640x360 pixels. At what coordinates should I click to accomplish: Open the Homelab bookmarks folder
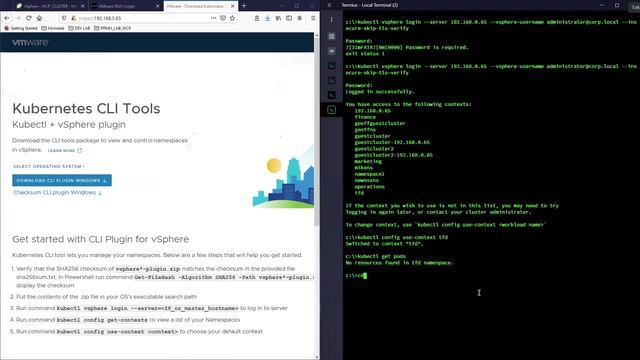pos(53,28)
